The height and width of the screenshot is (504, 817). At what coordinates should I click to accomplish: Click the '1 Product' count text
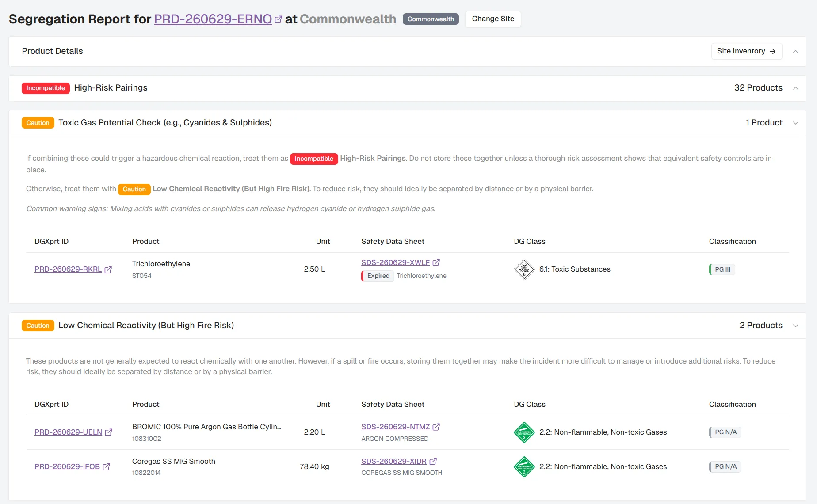[764, 122]
